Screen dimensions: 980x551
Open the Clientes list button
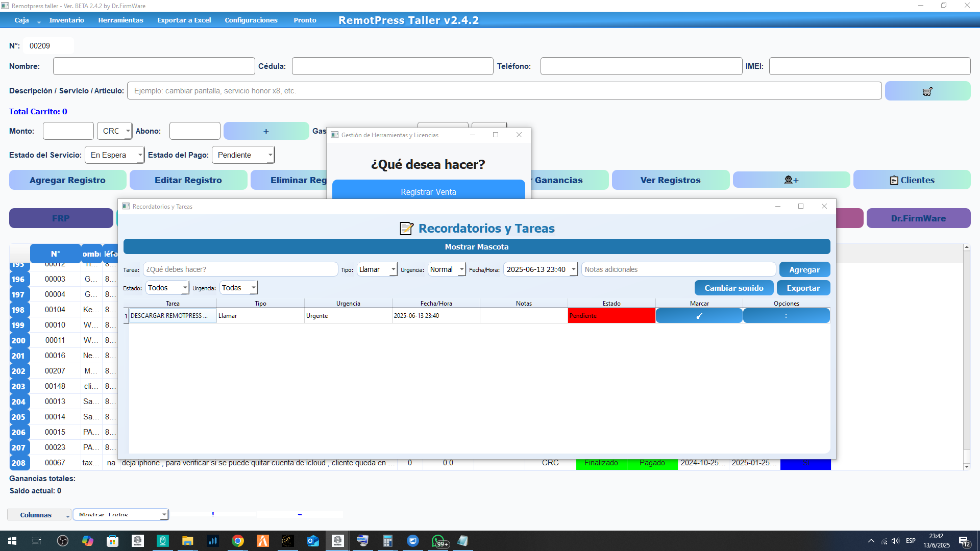pyautogui.click(x=912, y=180)
